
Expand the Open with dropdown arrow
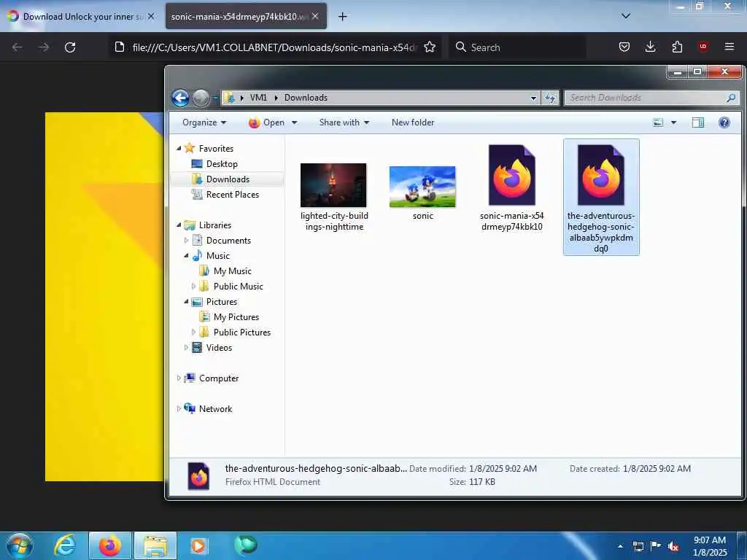[x=295, y=122]
